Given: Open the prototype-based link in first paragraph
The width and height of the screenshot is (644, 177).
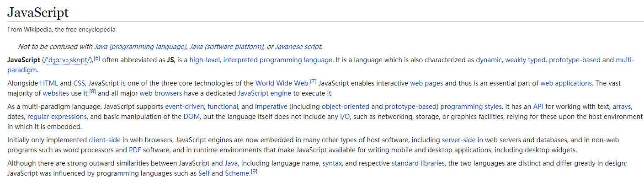Looking at the screenshot, I should (x=575, y=60).
